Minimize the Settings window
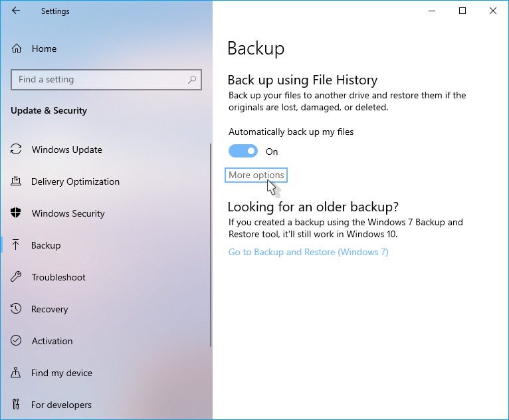 point(432,11)
